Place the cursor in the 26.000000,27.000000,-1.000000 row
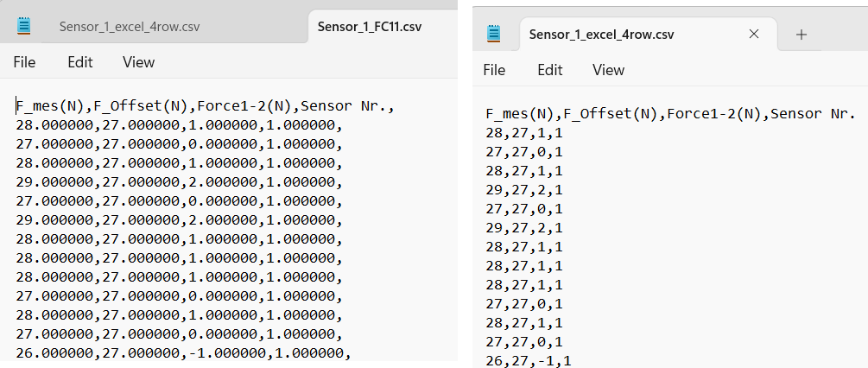Screen dimensions: 868x368 pos(181,352)
